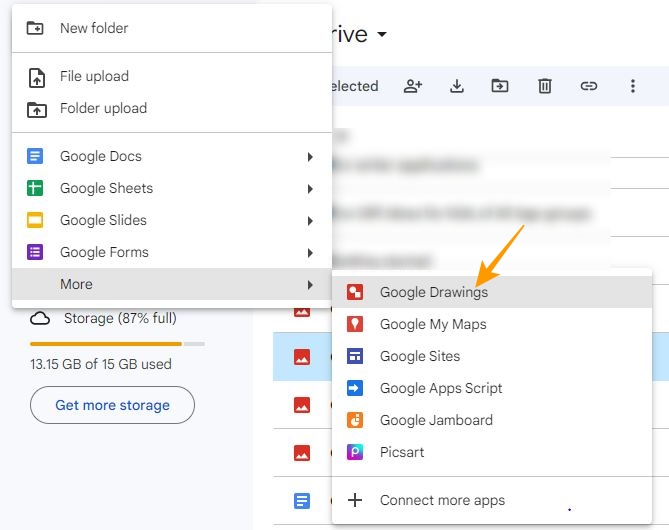
Task: Click the move-to-folder toolbar icon
Action: (500, 86)
